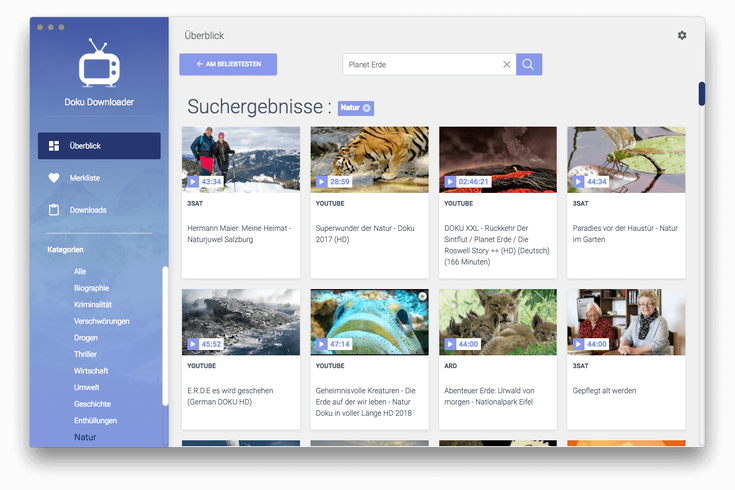Open the Abenteuer Erde: Urwald von morgen title

pyautogui.click(x=489, y=396)
